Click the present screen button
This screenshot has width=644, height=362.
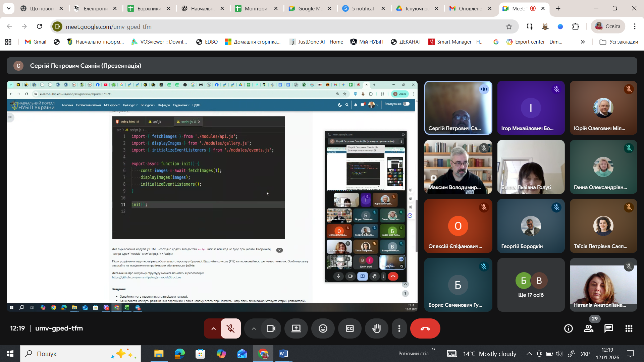(x=296, y=328)
